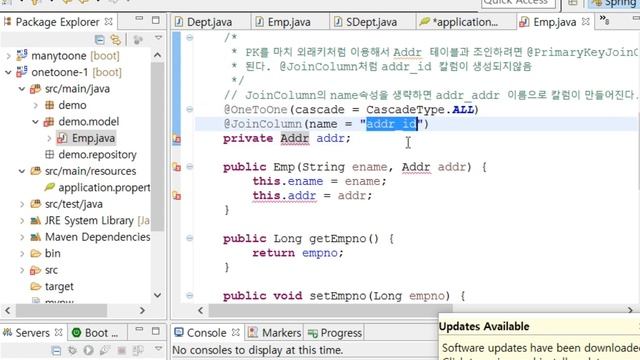Maximize the Package Explorer panel
640x360 pixels.
click(x=156, y=20)
